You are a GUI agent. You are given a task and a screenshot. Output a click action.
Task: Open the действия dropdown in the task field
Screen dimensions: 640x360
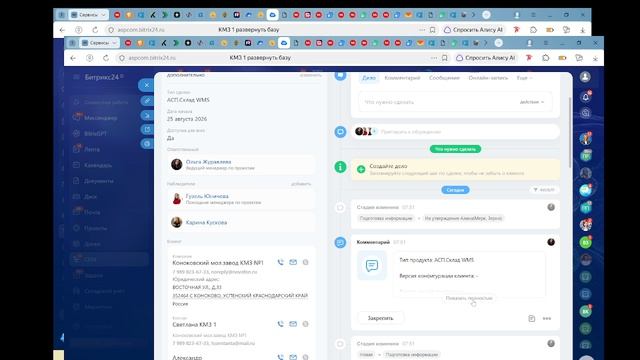(531, 102)
